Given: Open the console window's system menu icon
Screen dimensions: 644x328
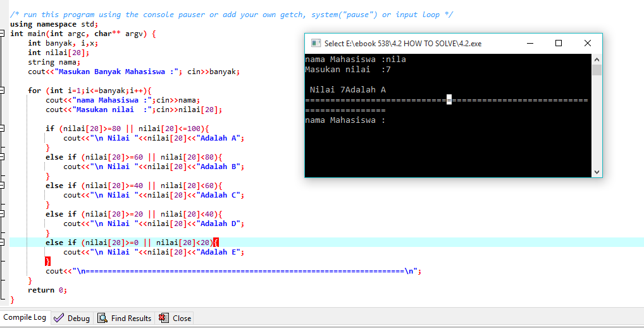Looking at the screenshot, I should pos(316,43).
